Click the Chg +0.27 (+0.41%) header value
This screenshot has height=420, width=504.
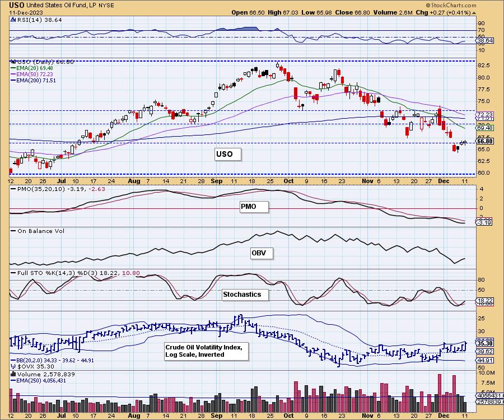(443, 12)
